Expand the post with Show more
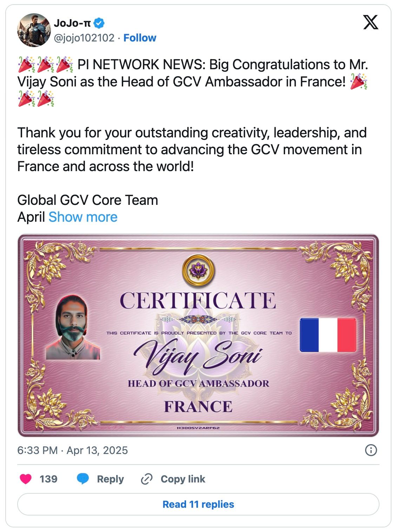Image resolution: width=396 pixels, height=532 pixels. (x=83, y=217)
